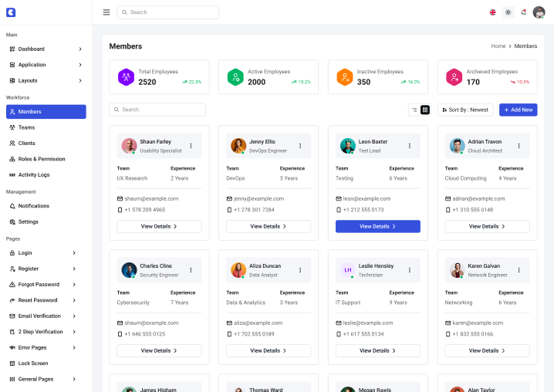Open Leon Baxter's three-dot options menu
Screen dimensions: 554x392
(410, 146)
